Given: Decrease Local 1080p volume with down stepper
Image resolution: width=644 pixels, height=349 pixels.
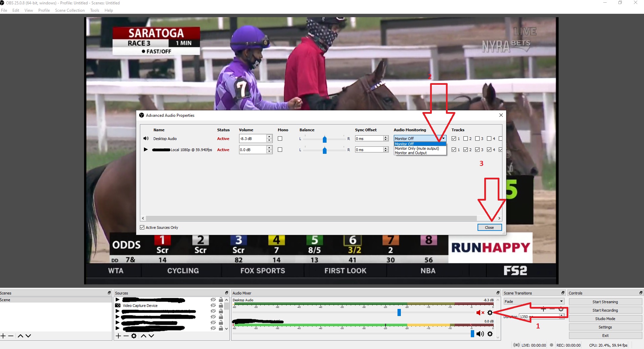Looking at the screenshot, I should [269, 151].
